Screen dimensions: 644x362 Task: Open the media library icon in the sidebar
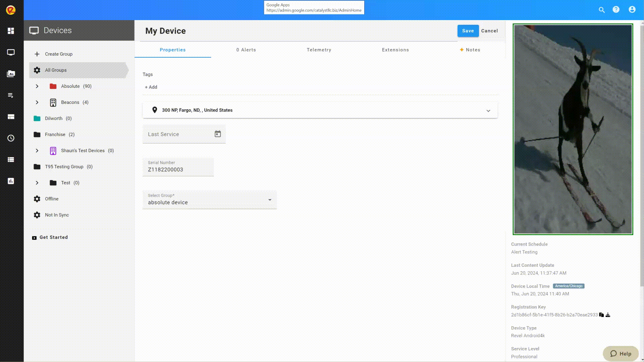(x=11, y=74)
